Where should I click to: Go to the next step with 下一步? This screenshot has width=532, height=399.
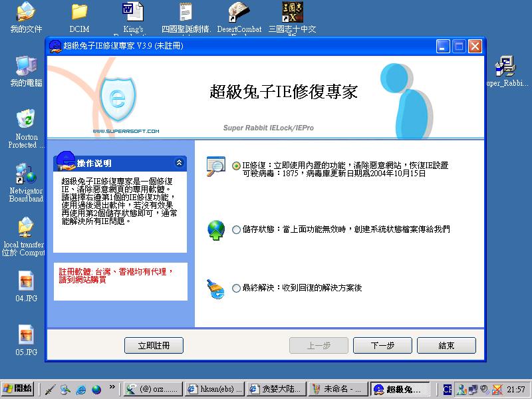tap(382, 345)
